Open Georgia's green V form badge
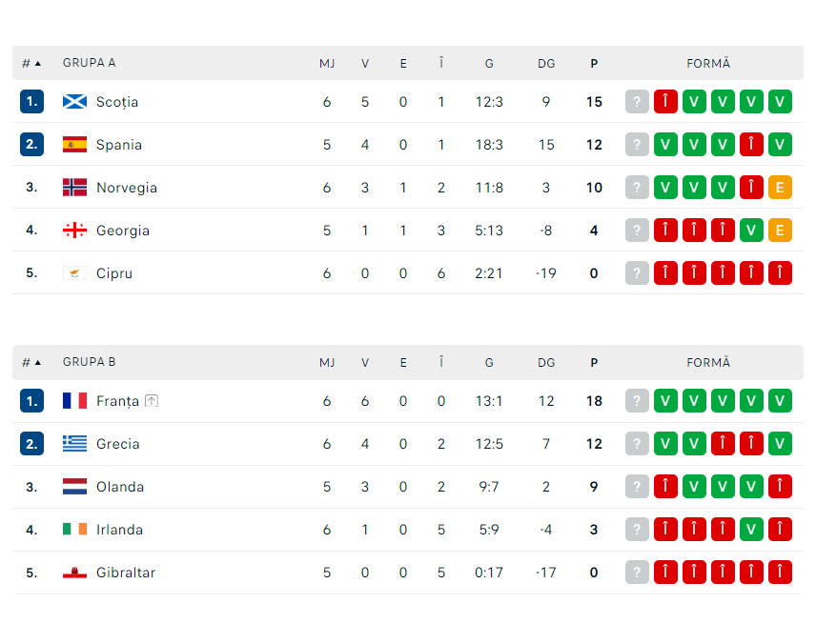Image resolution: width=816 pixels, height=644 pixels. pos(751,230)
